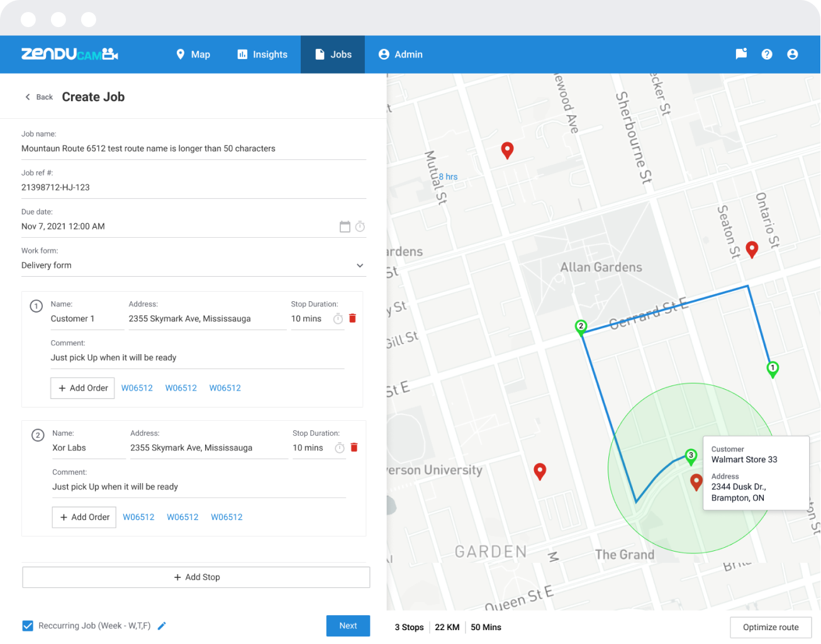Open the Admin section
The width and height of the screenshot is (821, 644).
click(400, 54)
